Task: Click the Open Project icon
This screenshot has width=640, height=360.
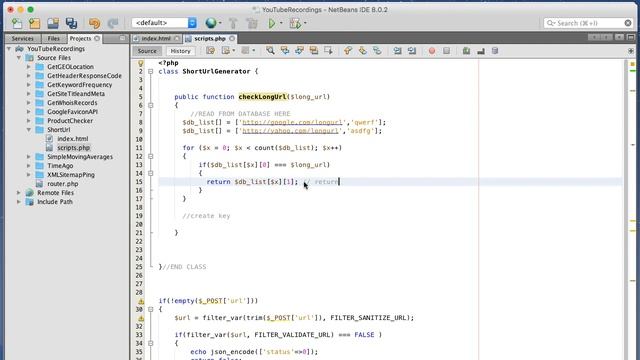Action: click(x=53, y=23)
